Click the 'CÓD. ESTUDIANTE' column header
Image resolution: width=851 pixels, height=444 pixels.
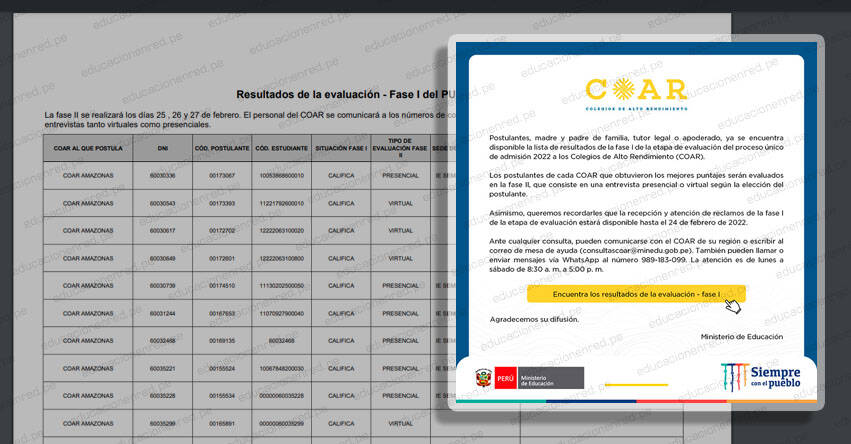pyautogui.click(x=282, y=148)
